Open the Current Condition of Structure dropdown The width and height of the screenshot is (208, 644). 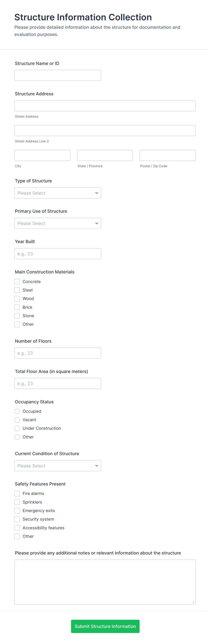(x=58, y=465)
